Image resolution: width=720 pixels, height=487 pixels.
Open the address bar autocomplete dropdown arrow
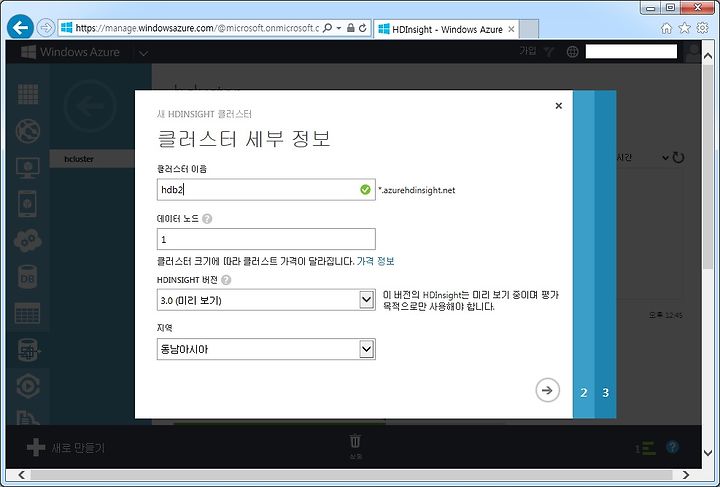pyautogui.click(x=339, y=28)
